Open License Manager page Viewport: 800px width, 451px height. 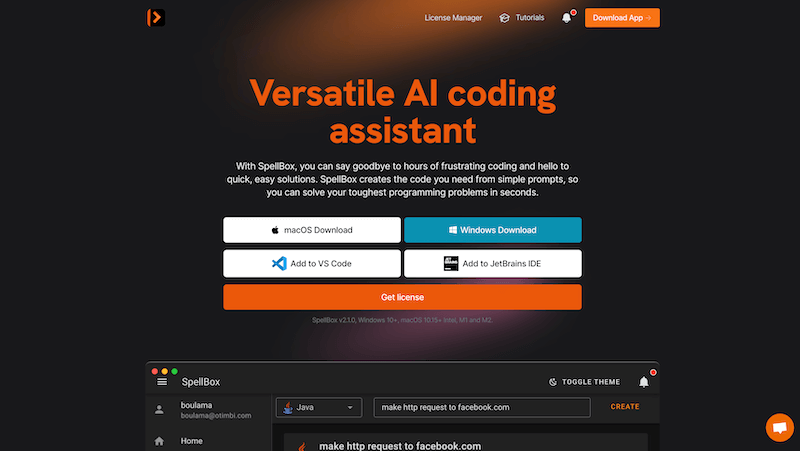tap(453, 18)
